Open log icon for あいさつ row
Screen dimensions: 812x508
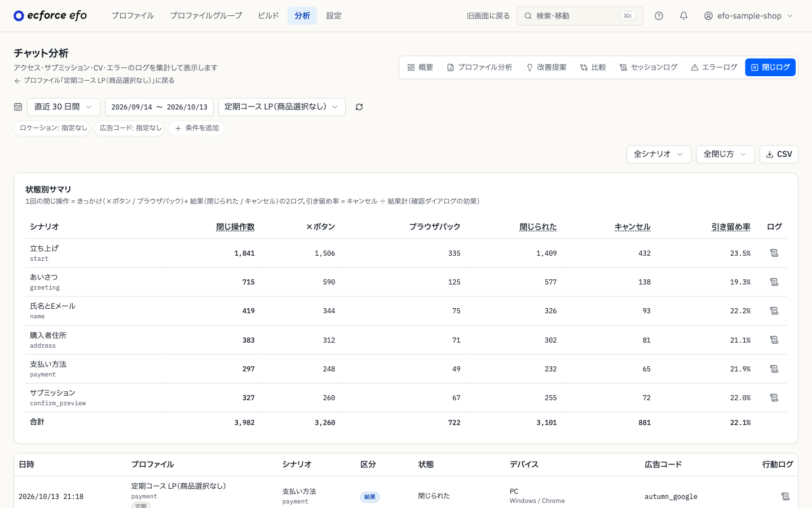click(x=774, y=282)
